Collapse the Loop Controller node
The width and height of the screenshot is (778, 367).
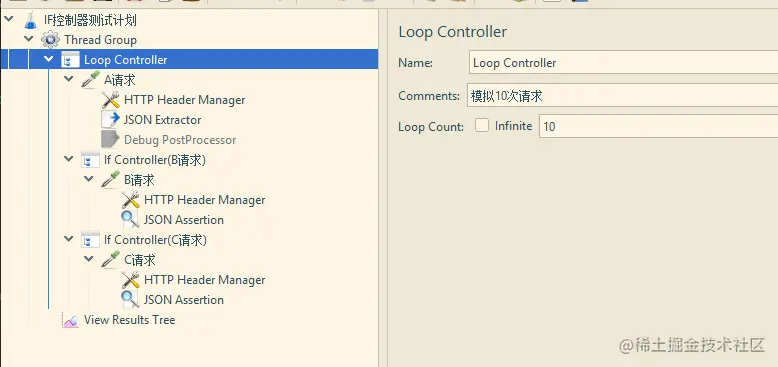tap(49, 60)
